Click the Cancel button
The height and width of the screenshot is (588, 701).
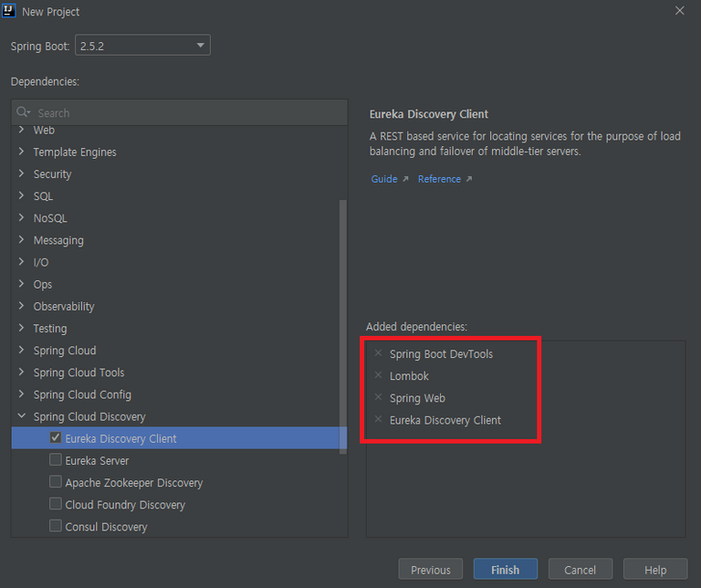pos(581,569)
